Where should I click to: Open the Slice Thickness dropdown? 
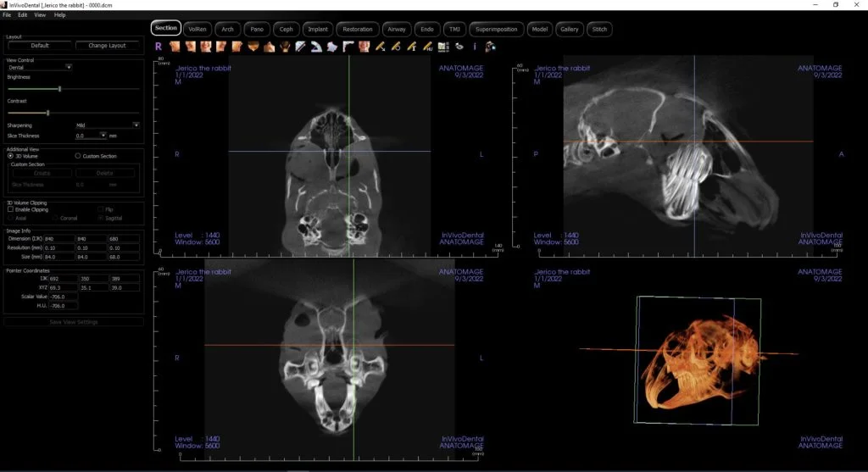[92, 135]
